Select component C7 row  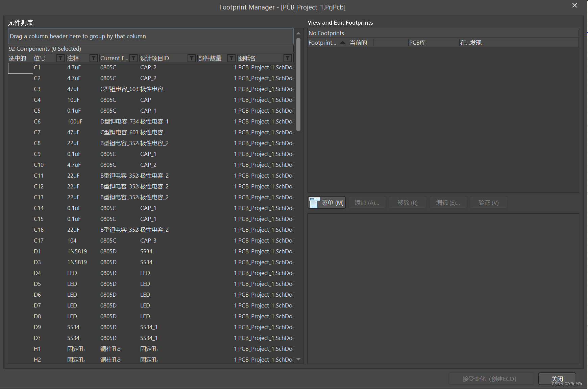click(x=151, y=132)
